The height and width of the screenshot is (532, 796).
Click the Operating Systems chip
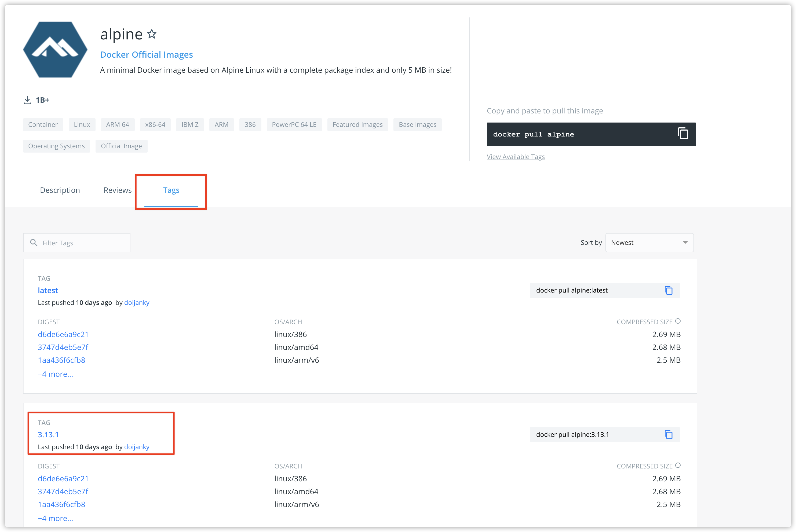[x=56, y=146]
